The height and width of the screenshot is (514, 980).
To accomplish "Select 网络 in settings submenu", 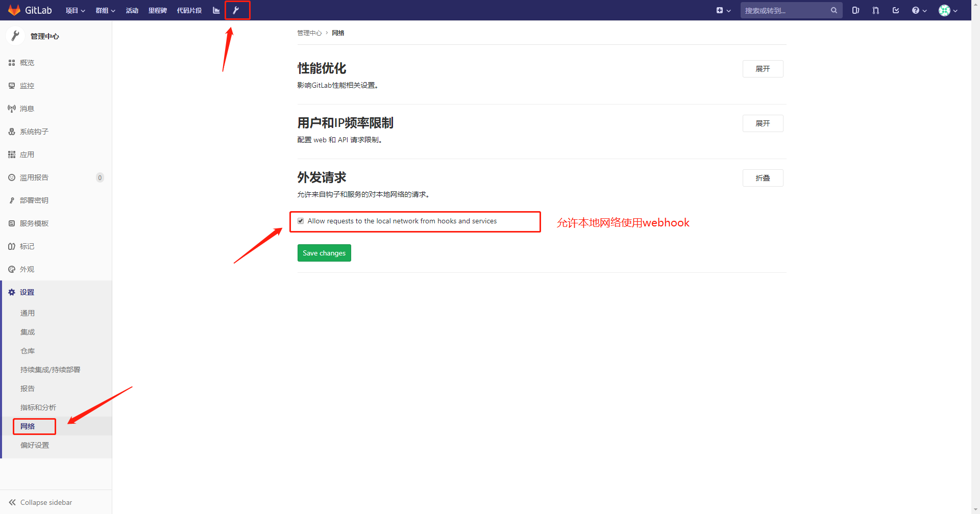I will [x=28, y=426].
